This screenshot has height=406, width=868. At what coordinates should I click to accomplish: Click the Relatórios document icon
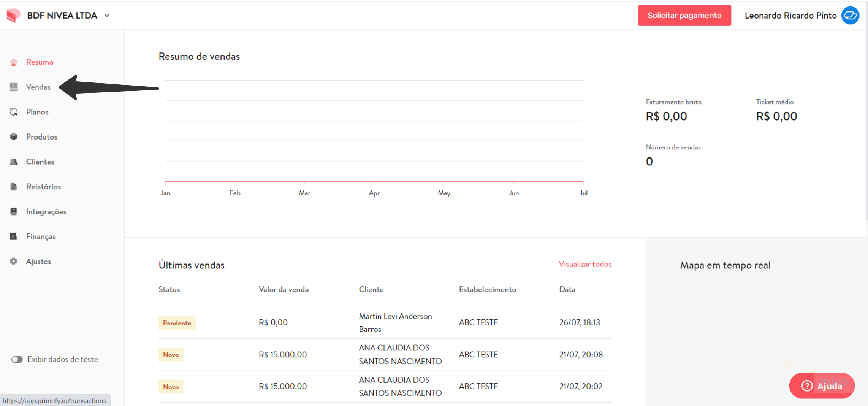click(x=14, y=187)
